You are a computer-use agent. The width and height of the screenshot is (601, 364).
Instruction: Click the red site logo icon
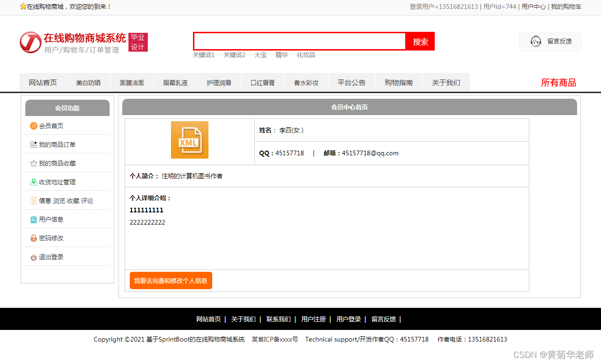[x=30, y=43]
